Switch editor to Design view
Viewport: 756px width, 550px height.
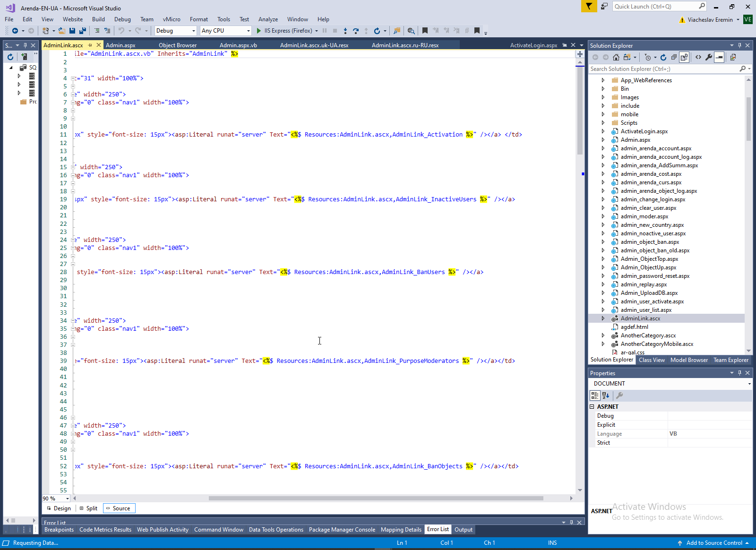click(59, 508)
